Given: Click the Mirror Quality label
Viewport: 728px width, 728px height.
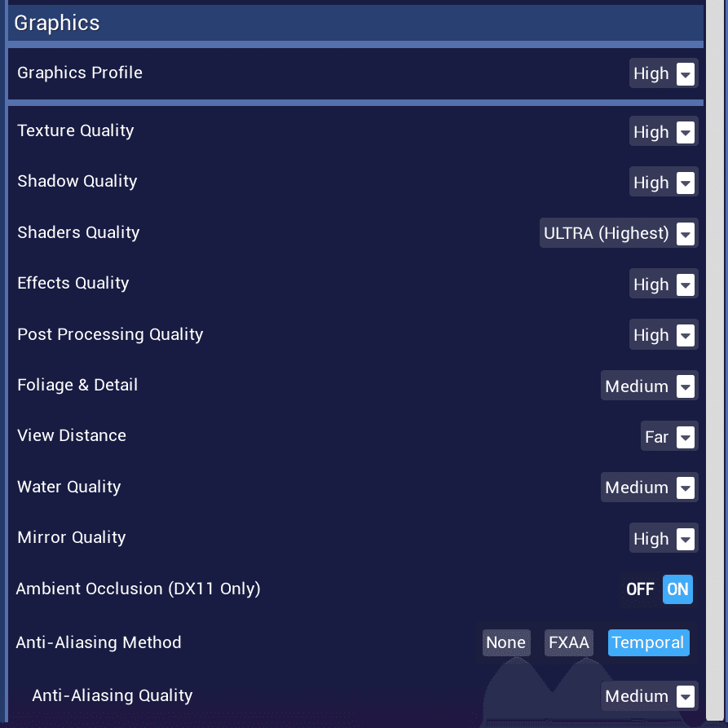Looking at the screenshot, I should pyautogui.click(x=72, y=537).
